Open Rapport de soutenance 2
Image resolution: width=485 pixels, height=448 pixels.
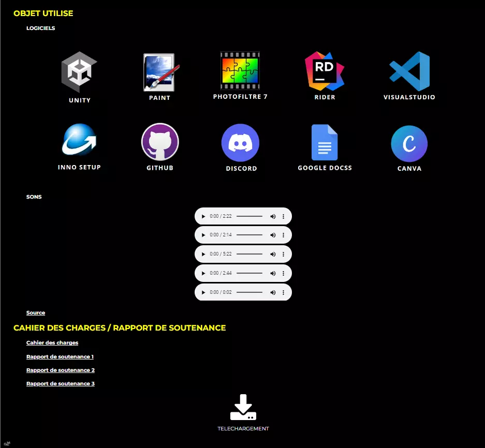(x=61, y=370)
